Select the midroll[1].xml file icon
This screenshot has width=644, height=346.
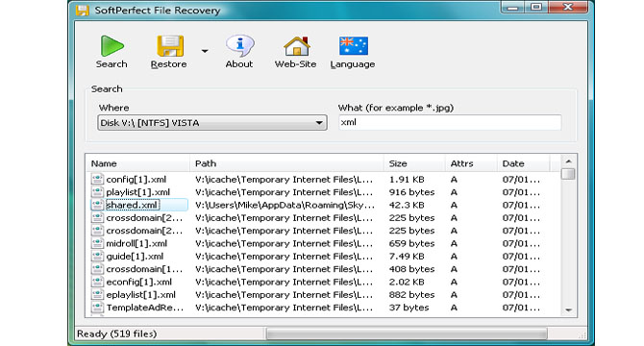[x=97, y=243]
